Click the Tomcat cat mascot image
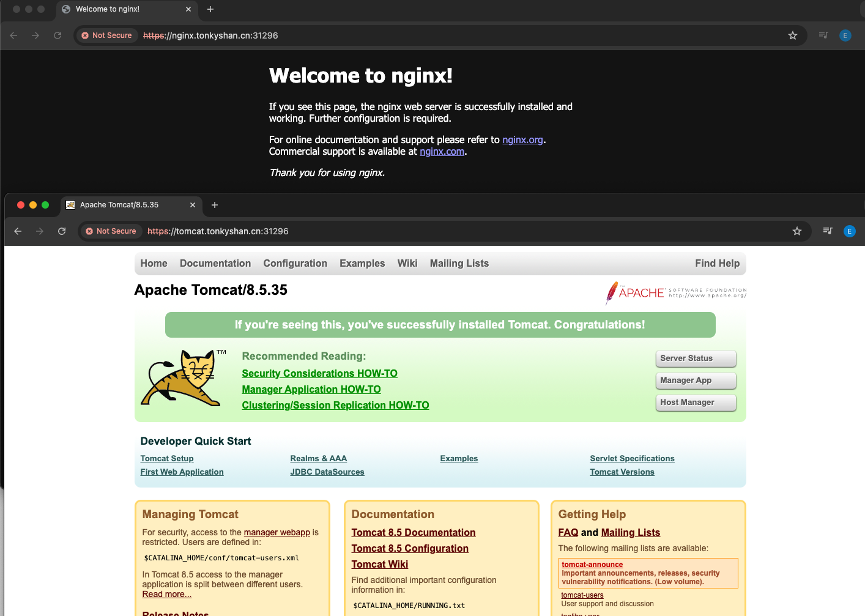The width and height of the screenshot is (865, 616). 184,378
